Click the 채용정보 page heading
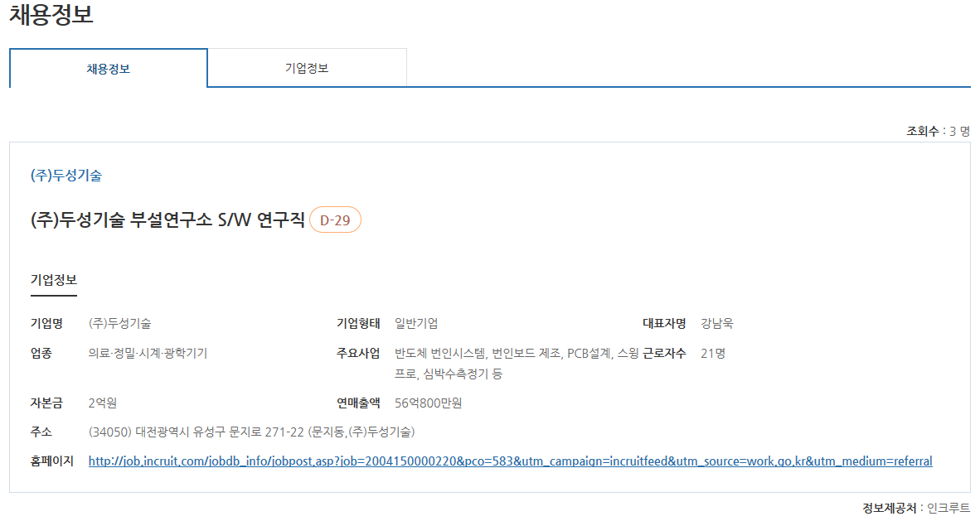This screenshot has width=980, height=526. pyautogui.click(x=51, y=14)
